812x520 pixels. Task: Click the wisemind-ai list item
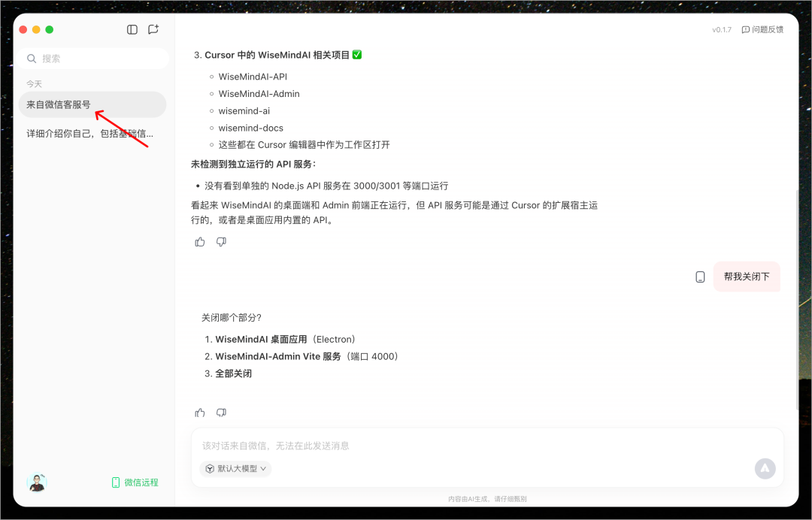click(x=244, y=110)
